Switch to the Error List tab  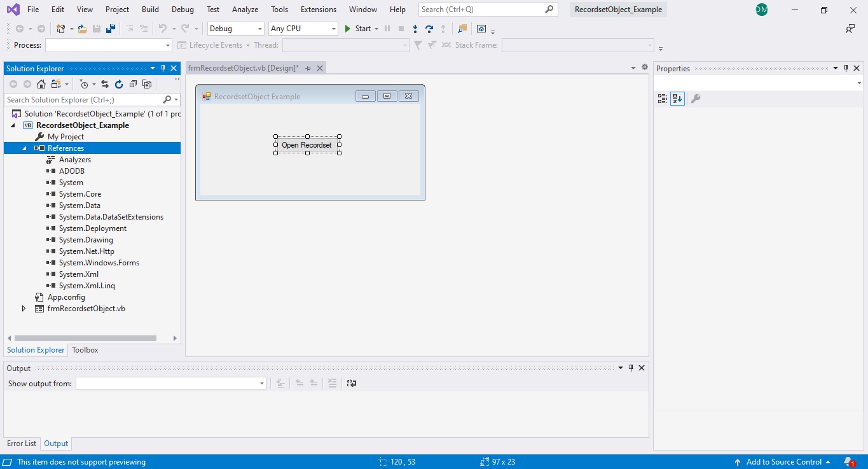pos(22,443)
